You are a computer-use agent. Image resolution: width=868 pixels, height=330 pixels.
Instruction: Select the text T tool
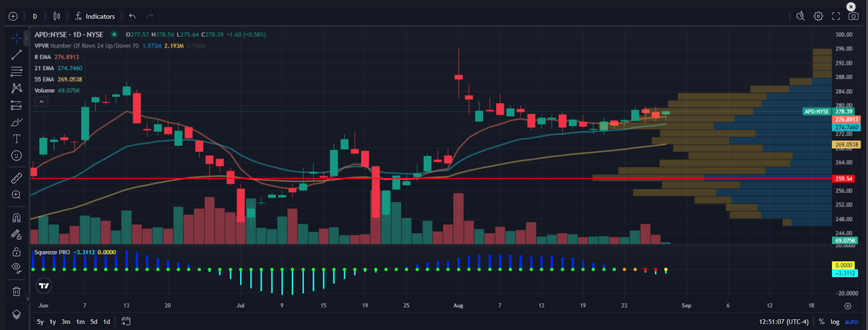17,139
